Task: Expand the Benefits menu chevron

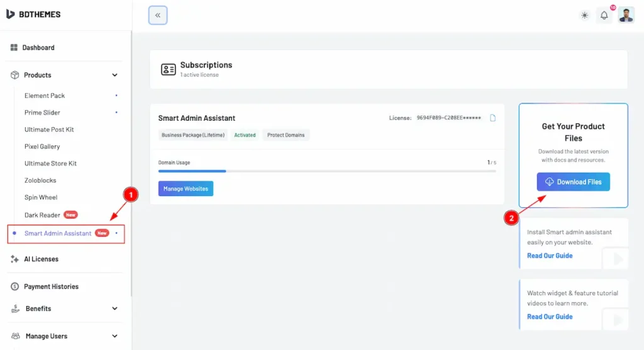Action: [114, 308]
